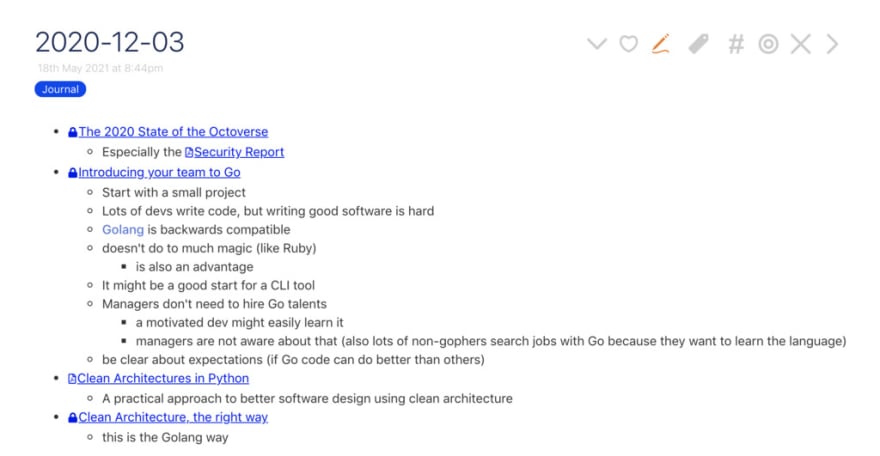Click 'is also an advantage' sub-bullet
880x456 pixels.
pos(194,266)
